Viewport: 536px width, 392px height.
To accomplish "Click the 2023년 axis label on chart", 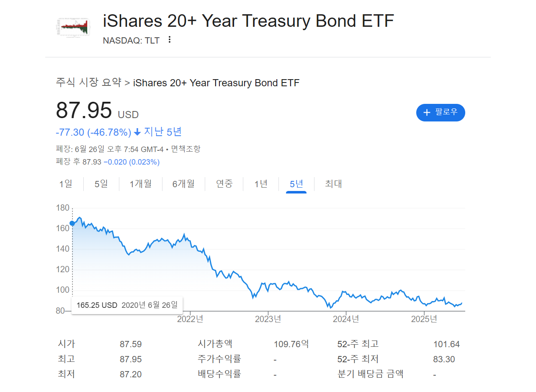I will coord(268,319).
